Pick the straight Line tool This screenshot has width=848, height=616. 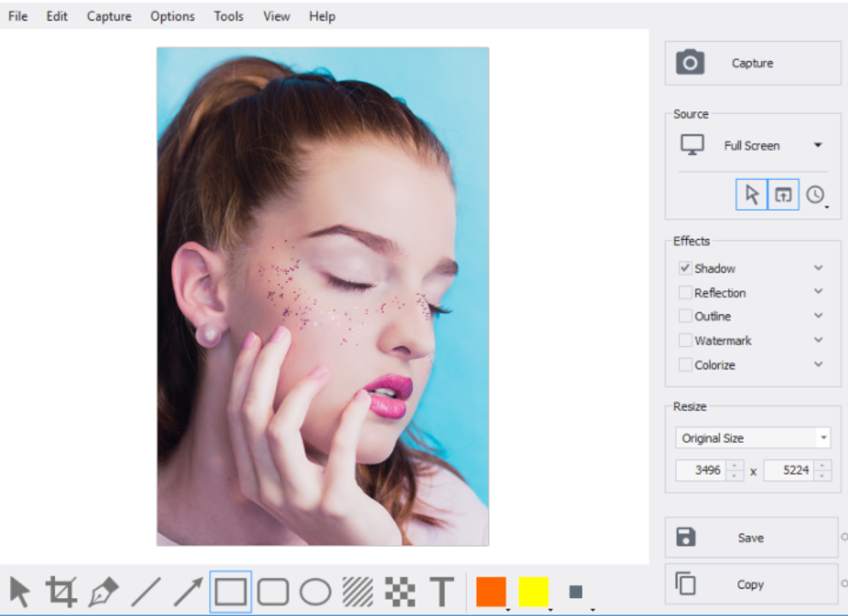146,592
